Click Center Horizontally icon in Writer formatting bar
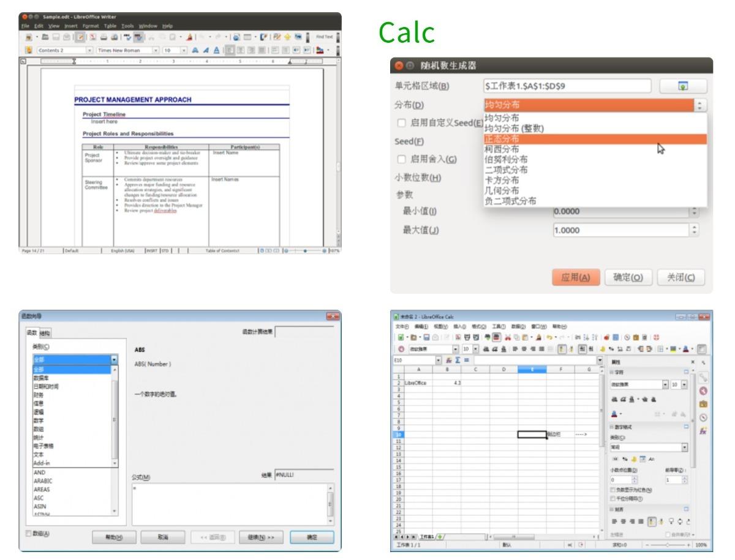This screenshot has height=560, width=735. coord(241,50)
